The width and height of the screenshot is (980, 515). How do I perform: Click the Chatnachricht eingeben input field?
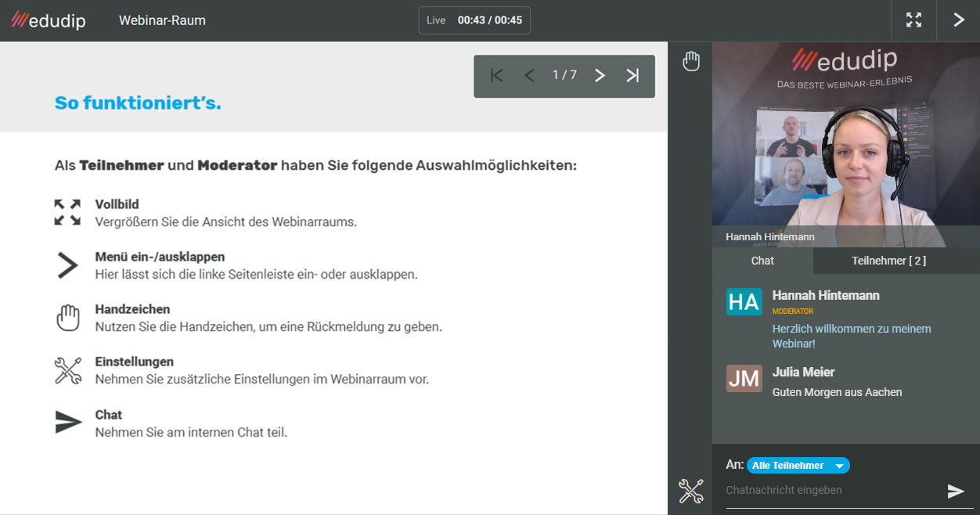(830, 491)
